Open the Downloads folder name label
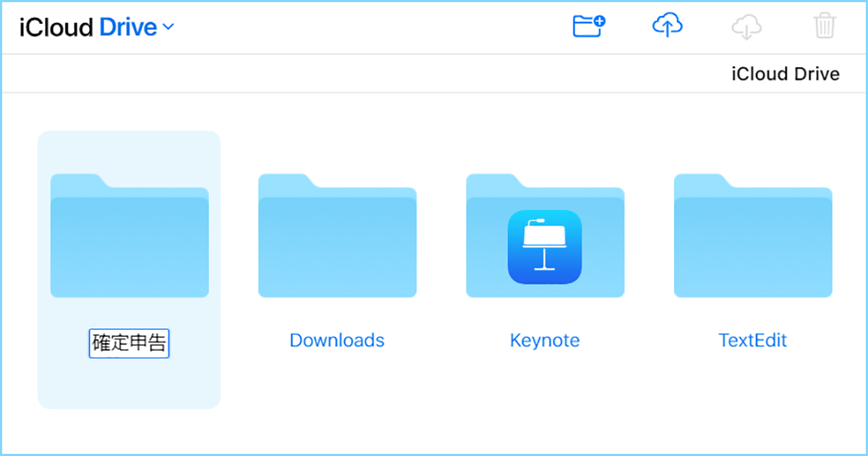The image size is (868, 456). tap(337, 340)
